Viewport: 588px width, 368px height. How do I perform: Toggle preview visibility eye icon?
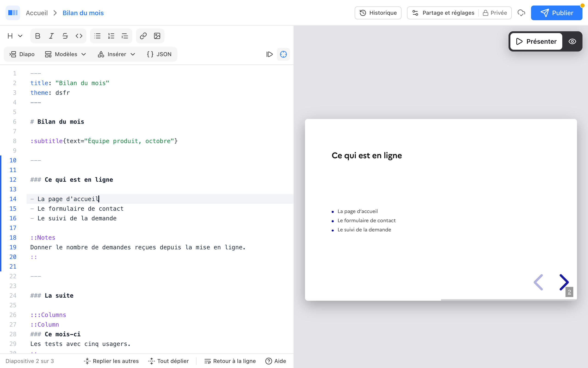coord(572,41)
